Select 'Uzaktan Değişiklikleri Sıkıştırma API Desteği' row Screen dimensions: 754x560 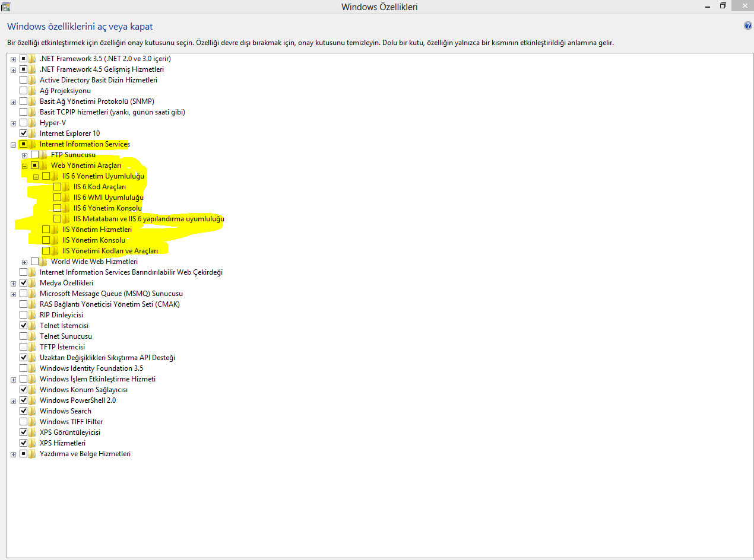pyautogui.click(x=107, y=358)
